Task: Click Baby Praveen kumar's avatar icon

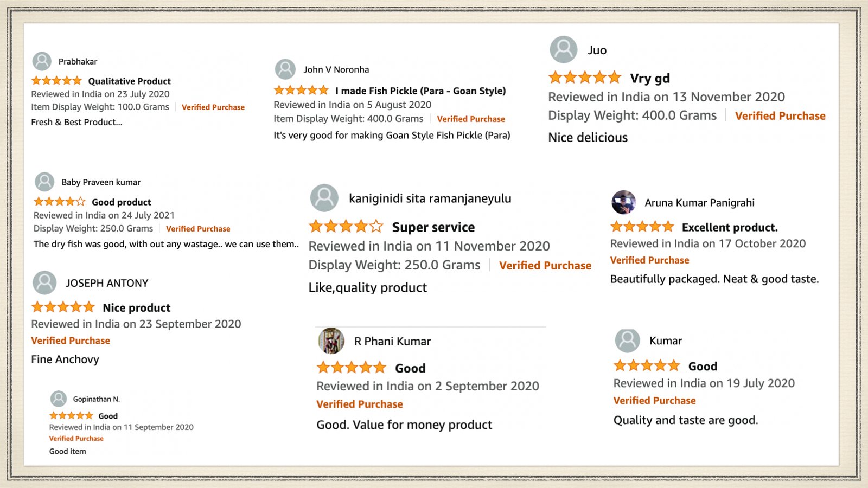Action: pos(44,182)
